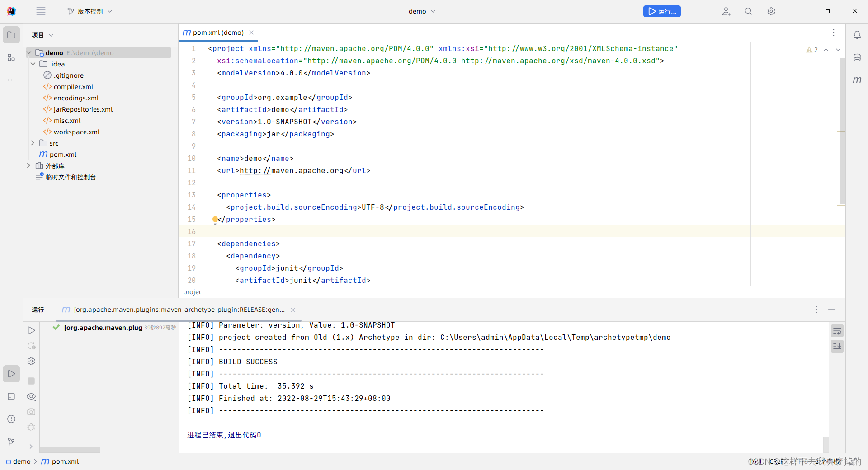Show more tool windows ellipsis
Screen dimensions: 868x470
(x=11, y=80)
